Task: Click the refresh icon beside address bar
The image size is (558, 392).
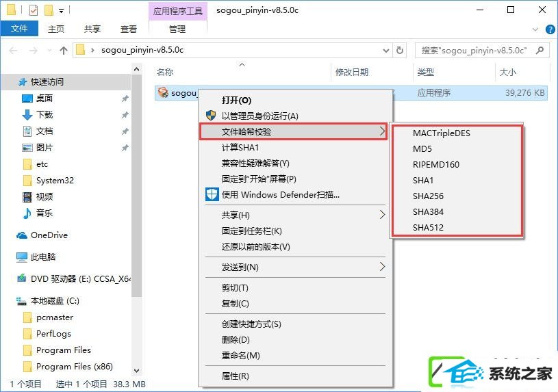Action: click(x=400, y=50)
